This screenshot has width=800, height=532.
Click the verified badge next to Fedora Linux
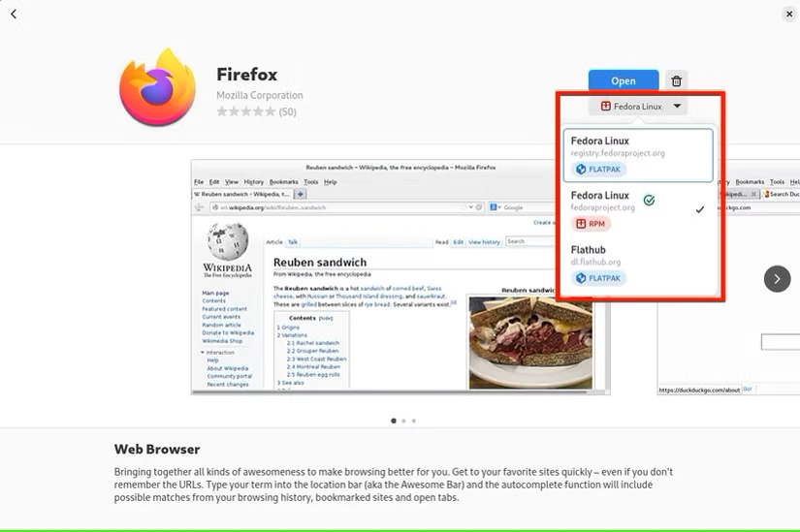click(x=649, y=200)
